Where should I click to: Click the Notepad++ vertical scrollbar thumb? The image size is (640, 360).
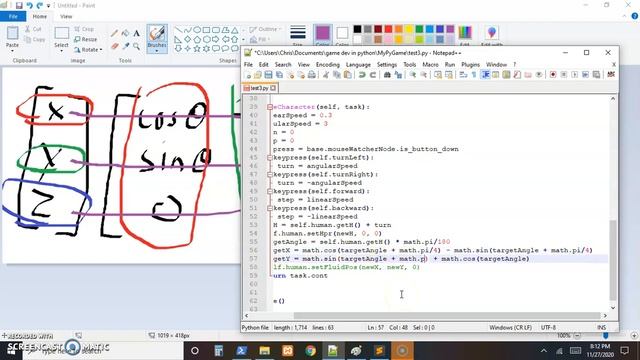(613, 260)
